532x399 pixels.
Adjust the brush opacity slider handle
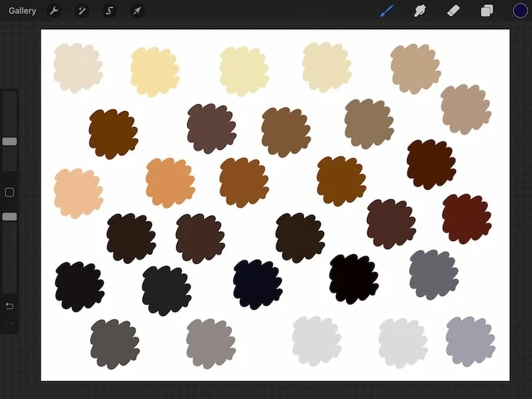click(10, 217)
